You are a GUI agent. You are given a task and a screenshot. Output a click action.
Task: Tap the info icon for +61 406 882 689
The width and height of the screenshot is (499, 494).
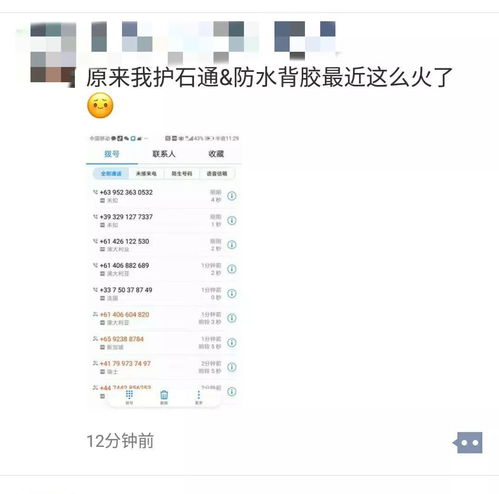click(x=232, y=269)
